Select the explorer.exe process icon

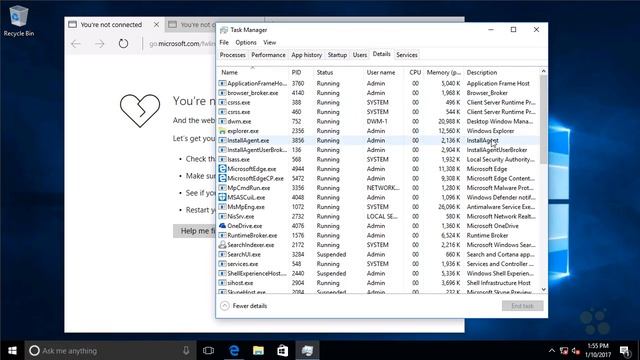(222, 131)
